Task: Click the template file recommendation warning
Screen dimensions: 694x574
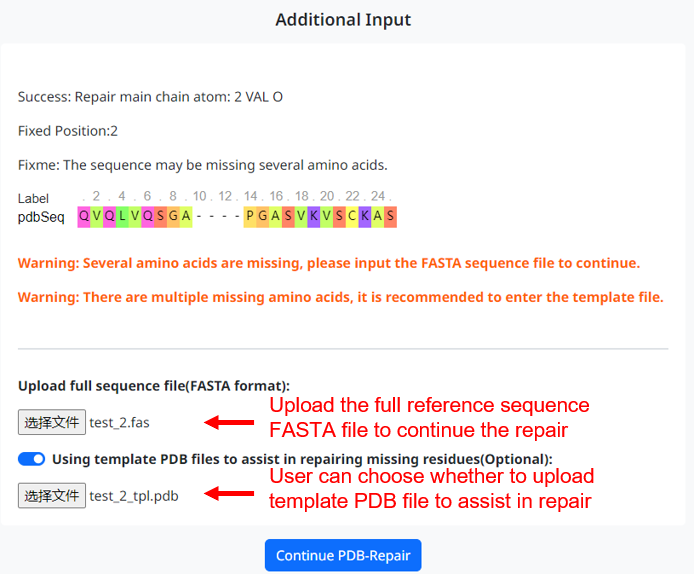Action: tap(340, 296)
